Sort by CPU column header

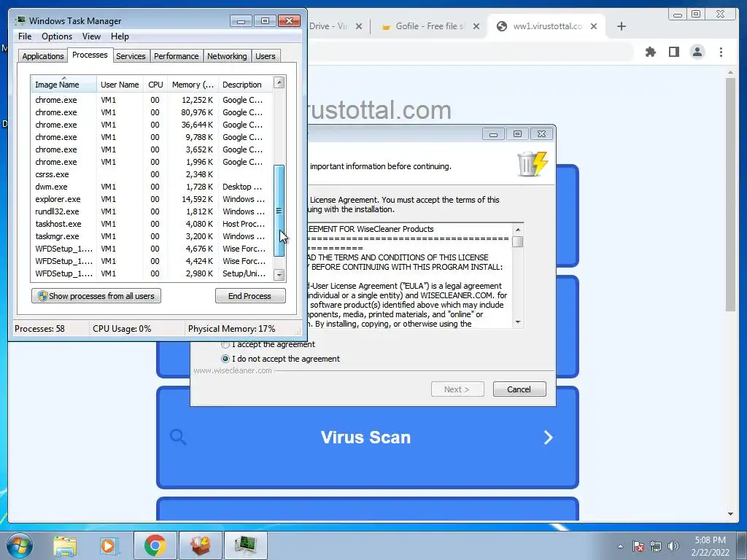[x=155, y=85]
